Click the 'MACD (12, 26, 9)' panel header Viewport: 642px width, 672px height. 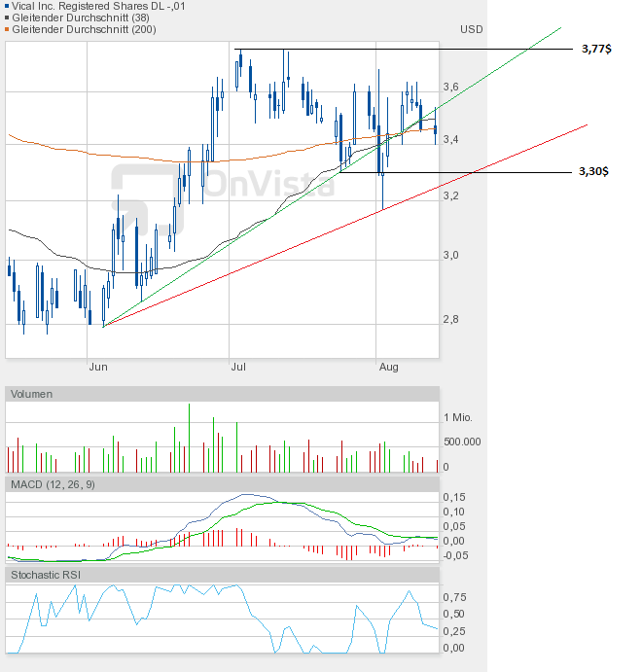[x=222, y=484]
